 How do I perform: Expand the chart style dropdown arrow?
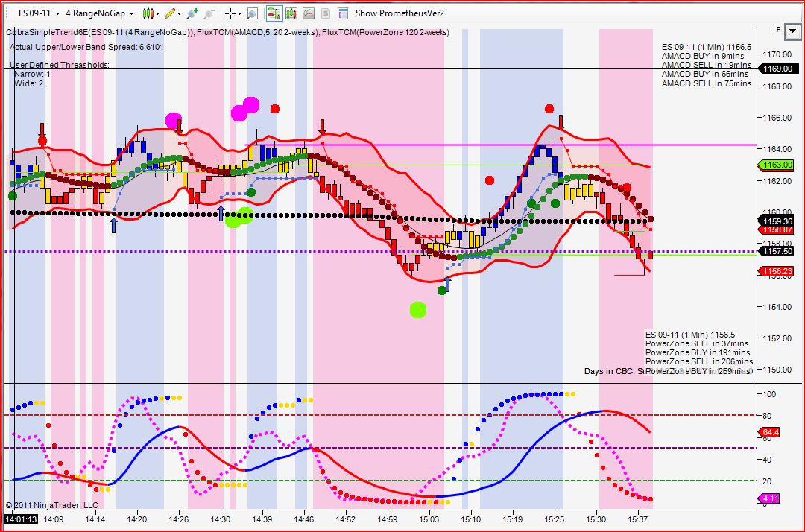[157, 14]
